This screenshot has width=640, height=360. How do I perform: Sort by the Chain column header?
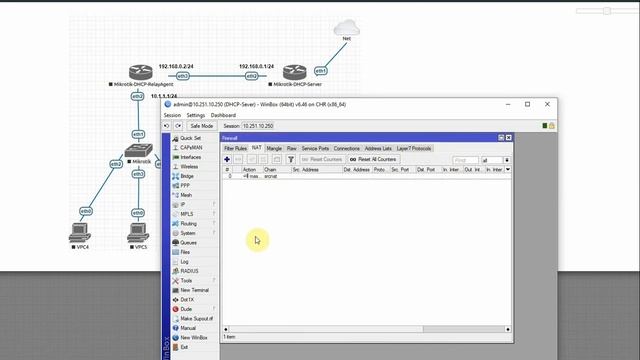[277, 169]
